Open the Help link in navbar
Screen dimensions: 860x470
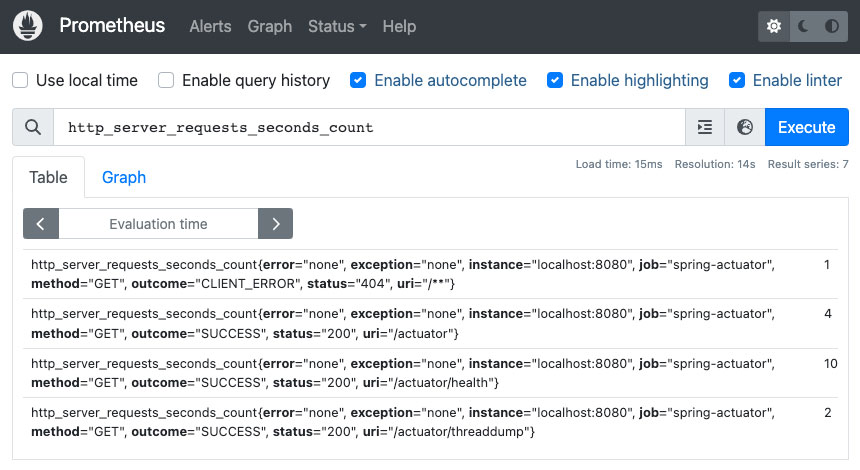pyautogui.click(x=399, y=26)
